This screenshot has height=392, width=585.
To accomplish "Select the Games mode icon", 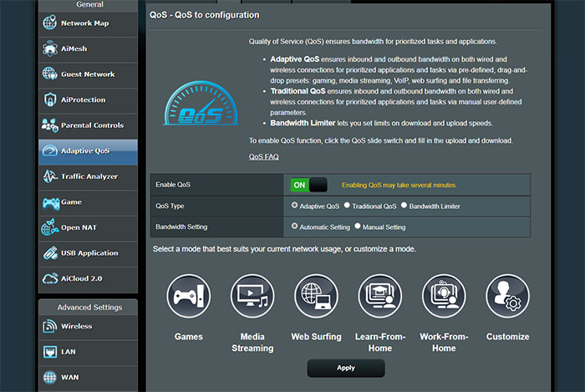I will click(188, 296).
